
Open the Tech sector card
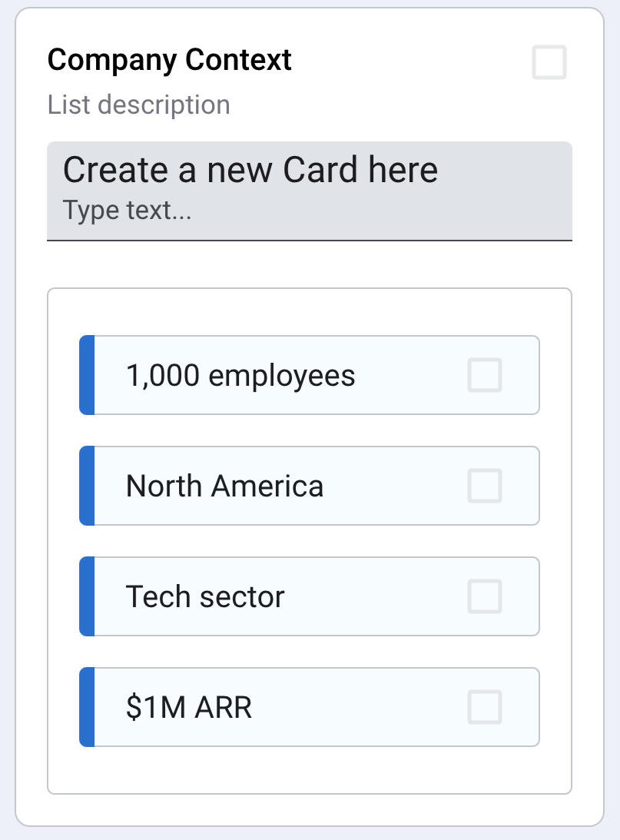205,597
